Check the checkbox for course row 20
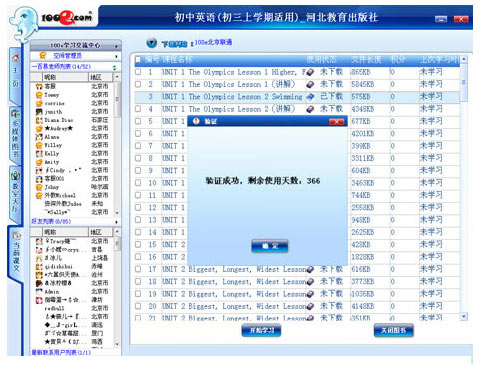The image size is (480, 365). (x=138, y=306)
